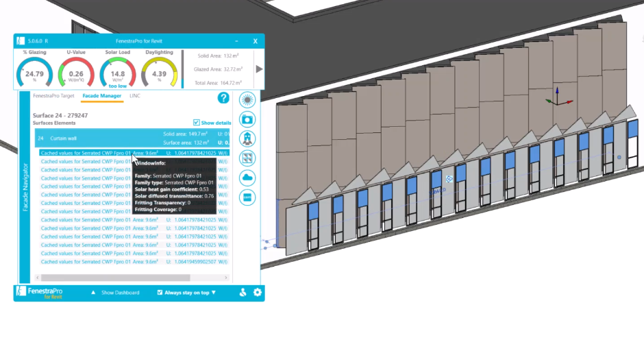The image size is (644, 364).
Task: Open the Always stay on top dropdown arrow
Action: (x=214, y=293)
